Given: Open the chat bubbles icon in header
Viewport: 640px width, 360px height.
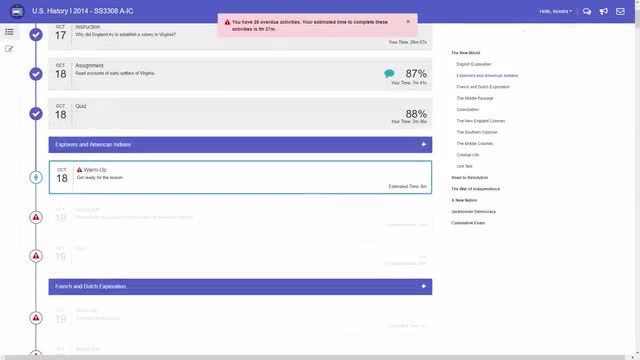Looking at the screenshot, I should pyautogui.click(x=587, y=11).
